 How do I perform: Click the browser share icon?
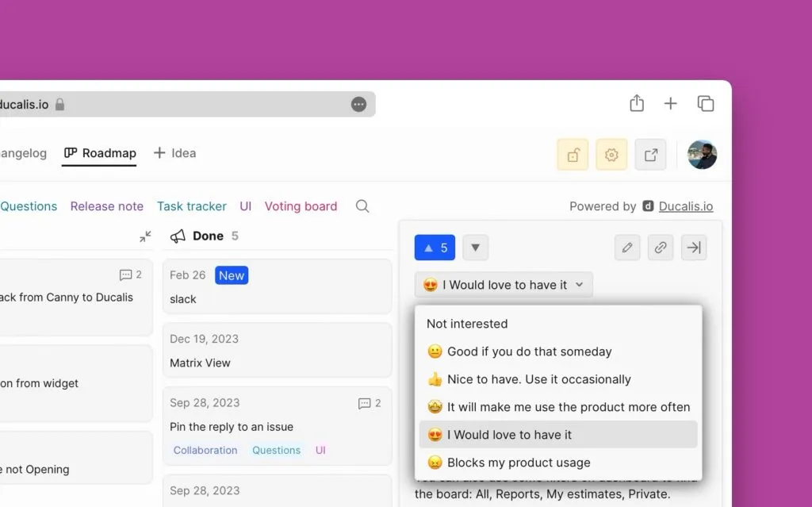tap(636, 104)
